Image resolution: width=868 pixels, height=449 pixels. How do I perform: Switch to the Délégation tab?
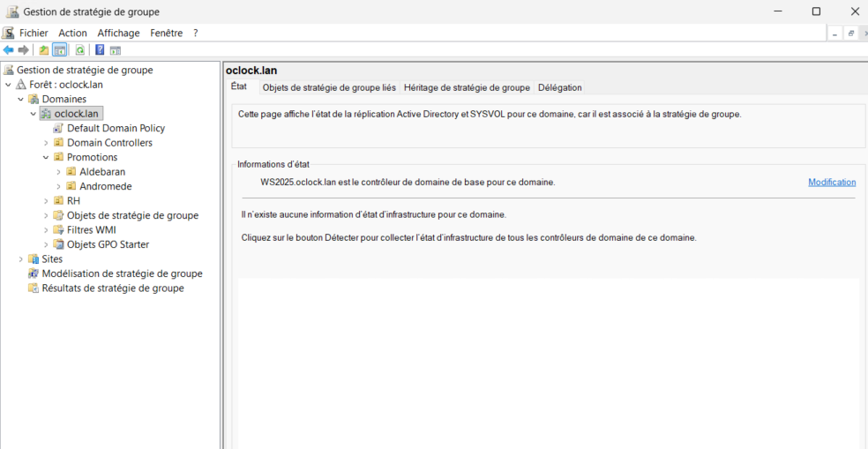559,87
